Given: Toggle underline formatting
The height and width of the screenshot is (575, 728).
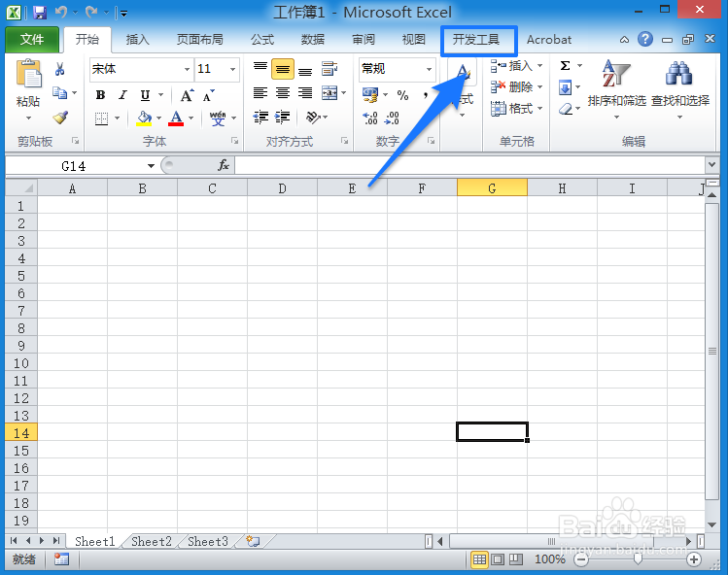Looking at the screenshot, I should coord(146,95).
